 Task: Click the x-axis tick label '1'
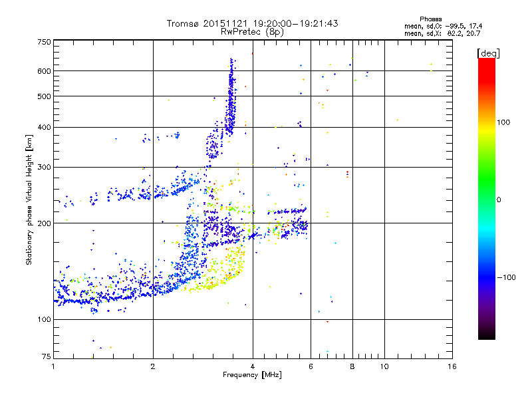[x=53, y=366]
